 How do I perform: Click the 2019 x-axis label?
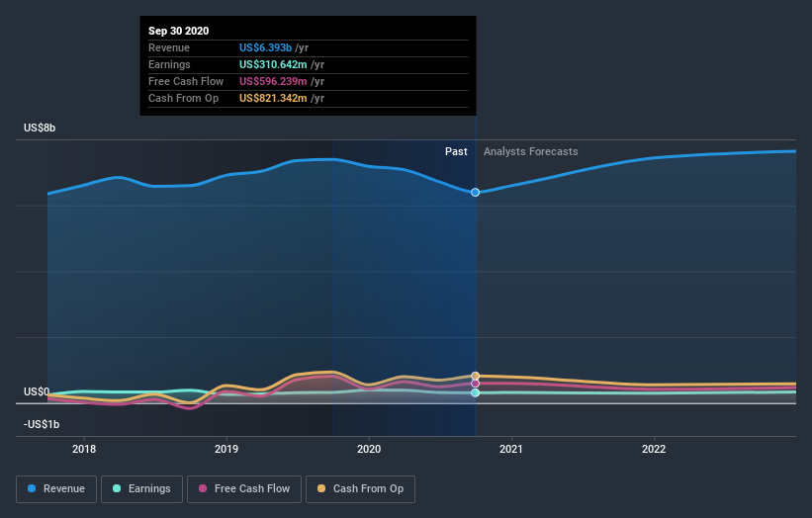pos(226,449)
